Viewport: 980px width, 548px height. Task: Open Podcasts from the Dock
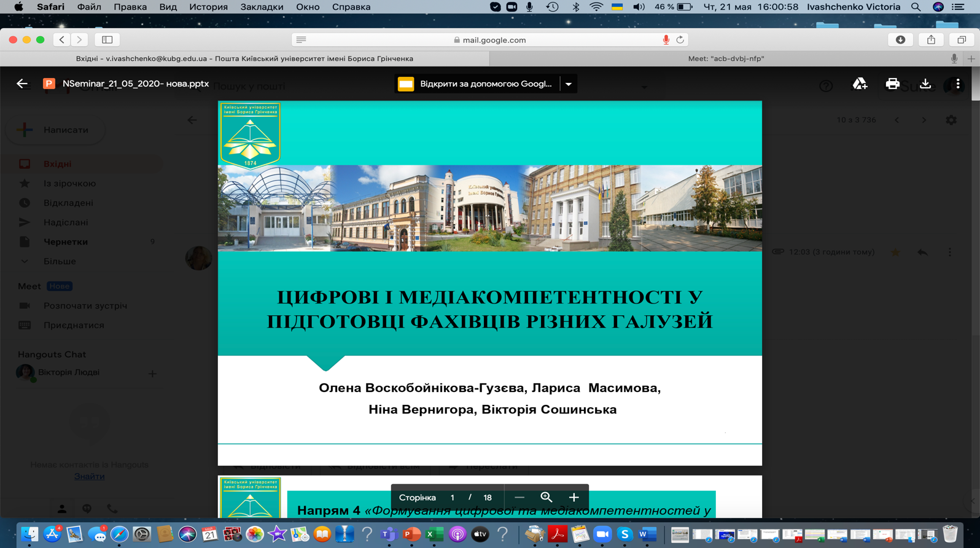pos(457,534)
